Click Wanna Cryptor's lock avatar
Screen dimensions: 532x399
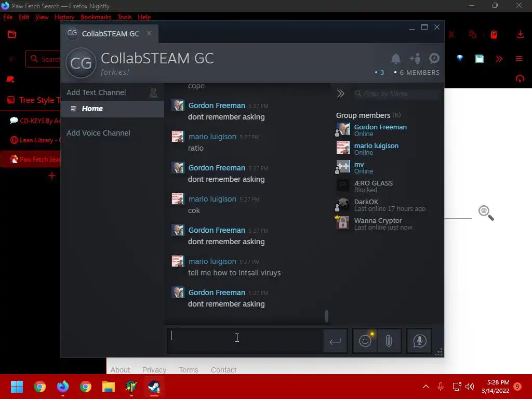click(x=343, y=222)
